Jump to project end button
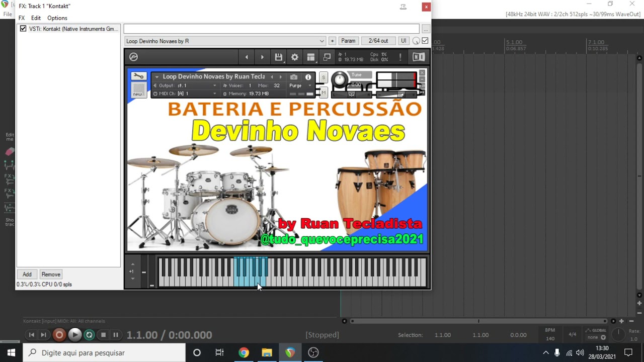This screenshot has height=362, width=644. point(44,335)
